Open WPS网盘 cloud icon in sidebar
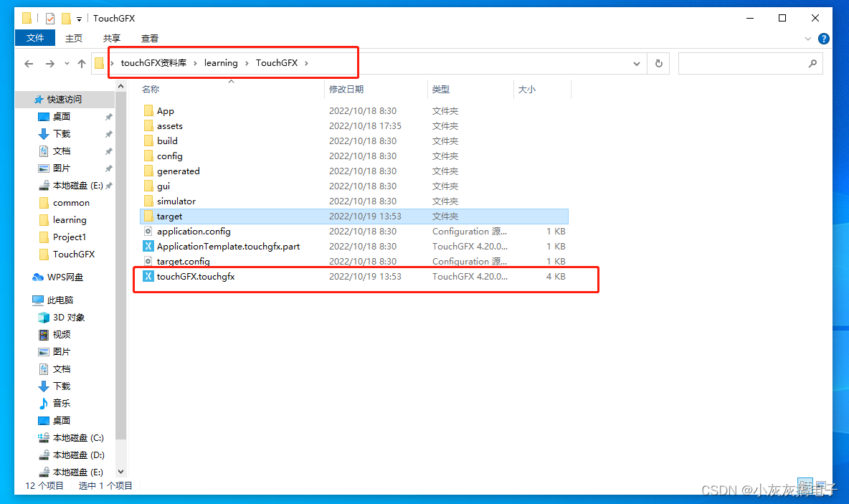This screenshot has width=849, height=504. point(38,277)
